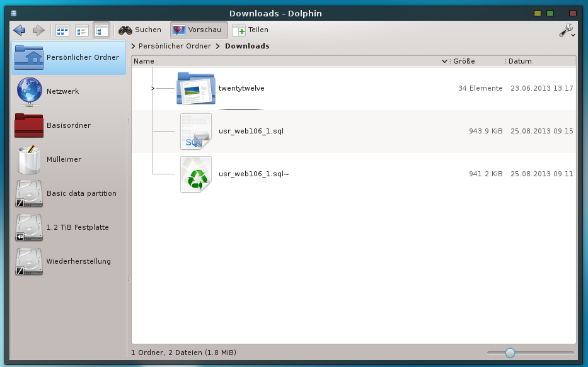Toggle the Vorschau preview button
Screen dimensions: 588x367
click(x=197, y=30)
